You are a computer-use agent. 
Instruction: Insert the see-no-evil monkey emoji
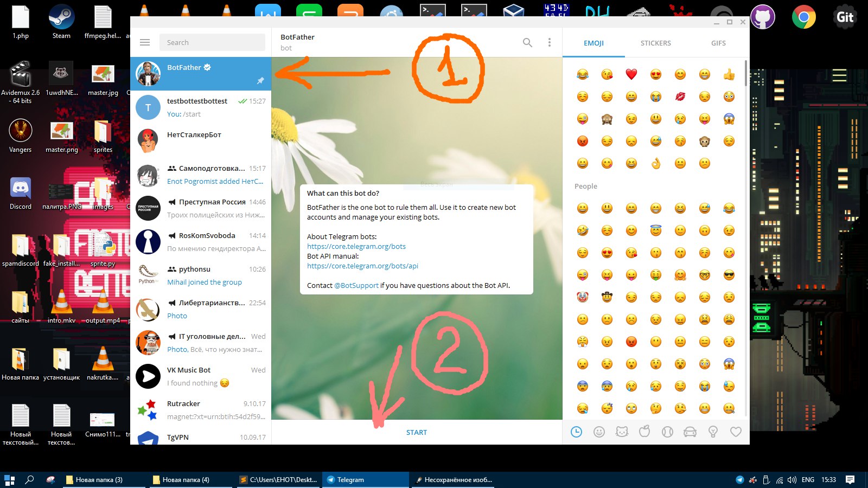coord(607,119)
